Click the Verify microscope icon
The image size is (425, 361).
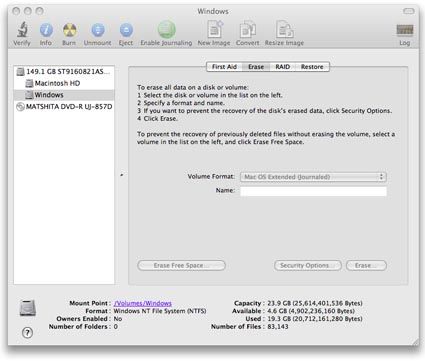click(22, 30)
